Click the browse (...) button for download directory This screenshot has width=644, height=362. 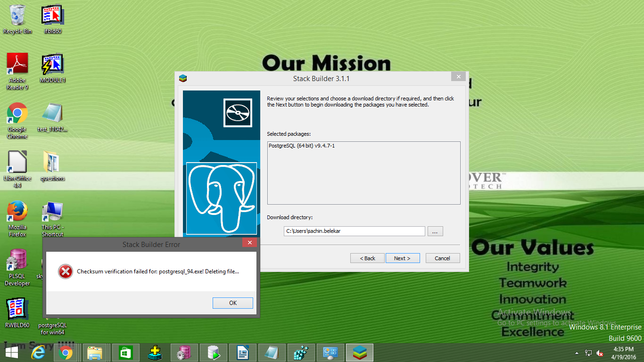pyautogui.click(x=435, y=231)
